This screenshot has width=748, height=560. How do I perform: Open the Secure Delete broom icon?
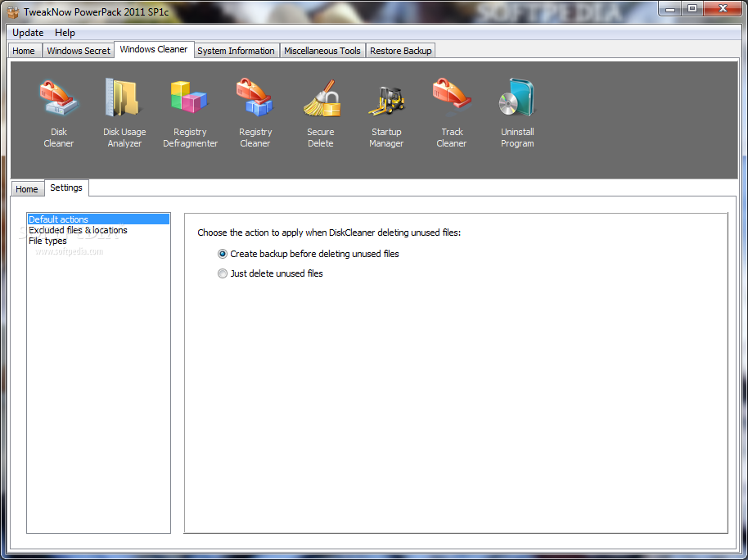[x=322, y=98]
